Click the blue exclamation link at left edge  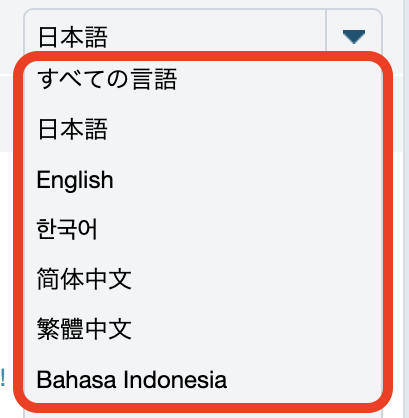(x=3, y=378)
